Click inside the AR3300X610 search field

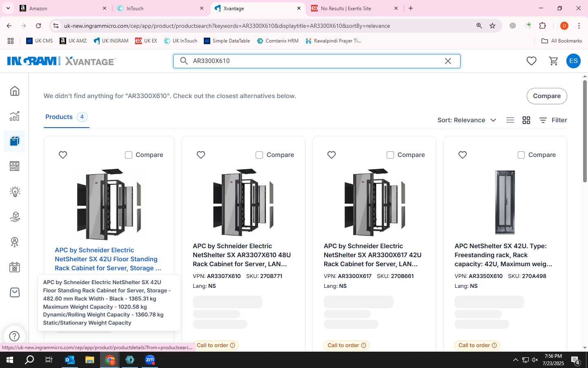coord(316,61)
